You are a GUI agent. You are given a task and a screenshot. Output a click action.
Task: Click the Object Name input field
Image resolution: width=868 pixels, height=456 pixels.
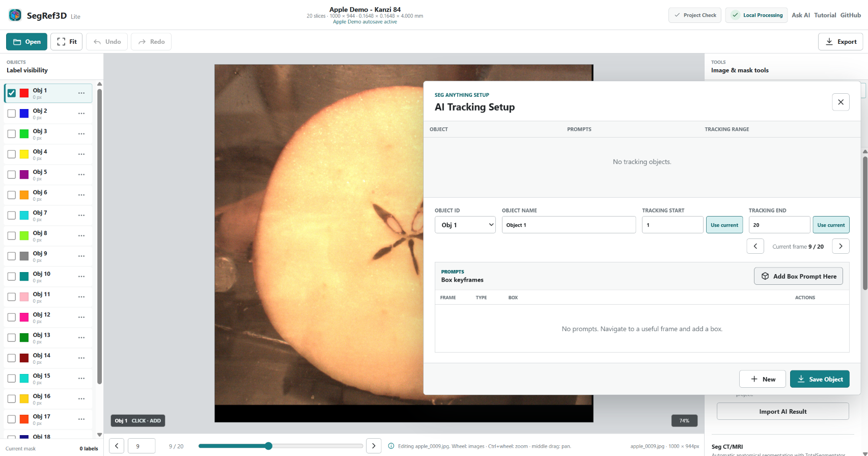569,225
